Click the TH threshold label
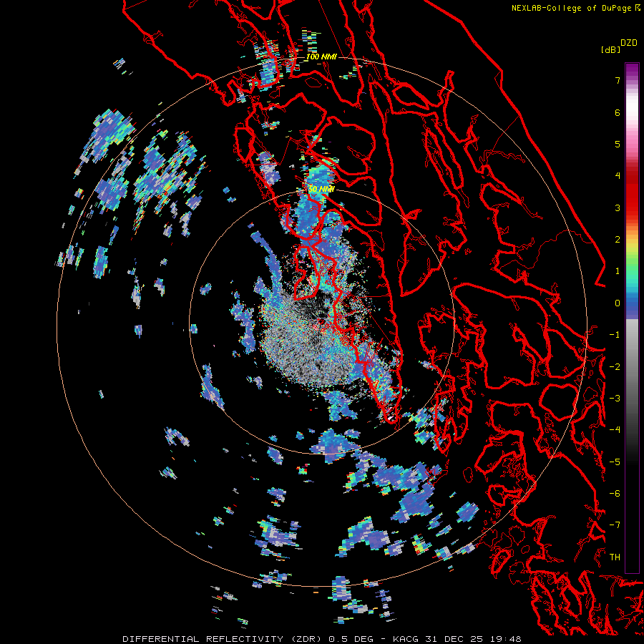This screenshot has height=644, width=644. coord(615,557)
